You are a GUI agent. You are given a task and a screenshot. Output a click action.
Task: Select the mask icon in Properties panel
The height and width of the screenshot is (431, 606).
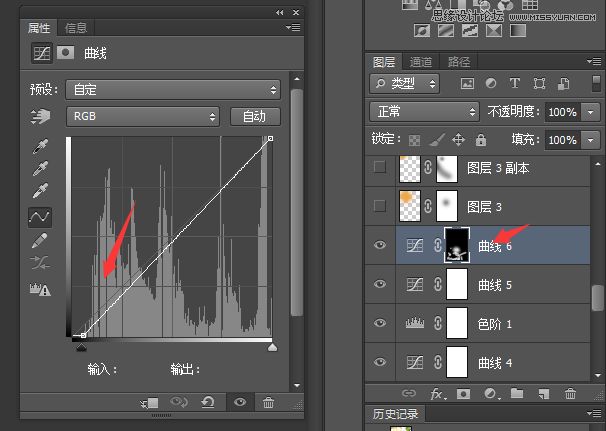coord(65,52)
